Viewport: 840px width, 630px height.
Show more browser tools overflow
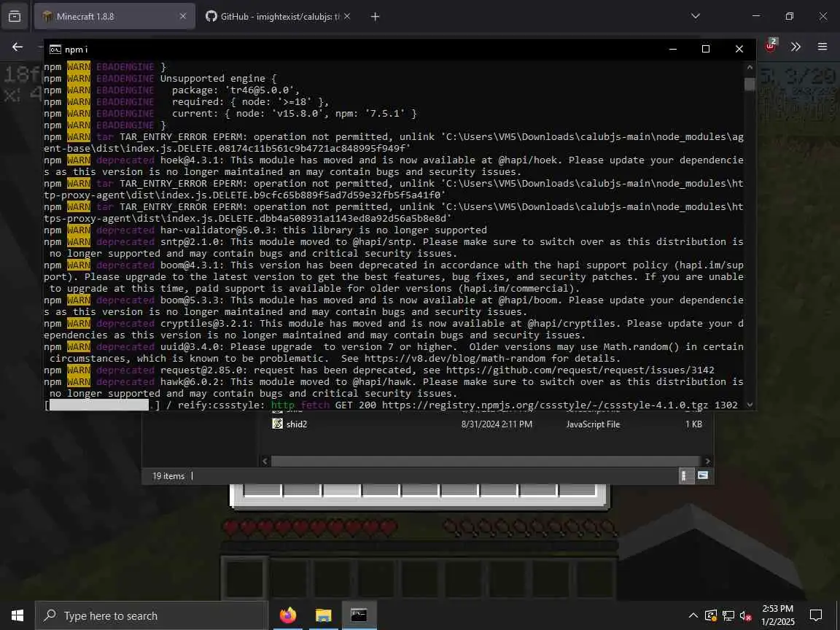796,47
